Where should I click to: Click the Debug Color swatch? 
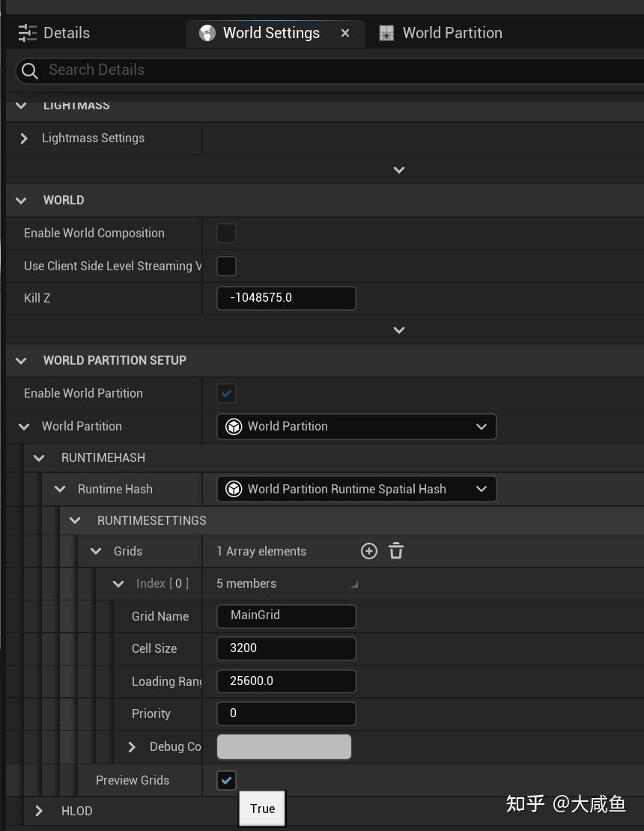(x=284, y=746)
